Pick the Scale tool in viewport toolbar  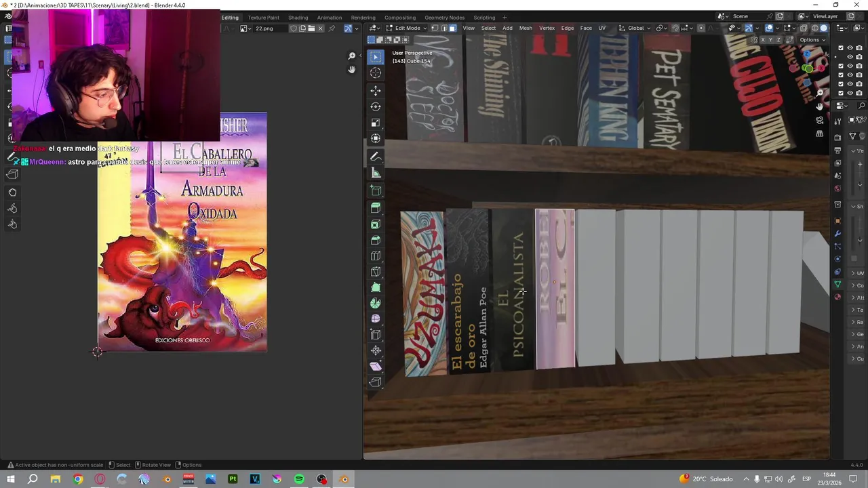[x=376, y=123]
